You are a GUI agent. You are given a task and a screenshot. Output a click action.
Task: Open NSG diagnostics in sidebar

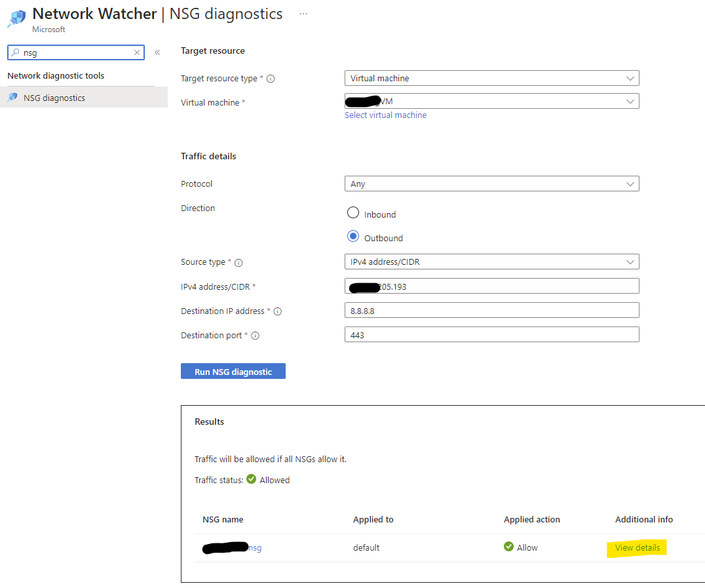84,98
